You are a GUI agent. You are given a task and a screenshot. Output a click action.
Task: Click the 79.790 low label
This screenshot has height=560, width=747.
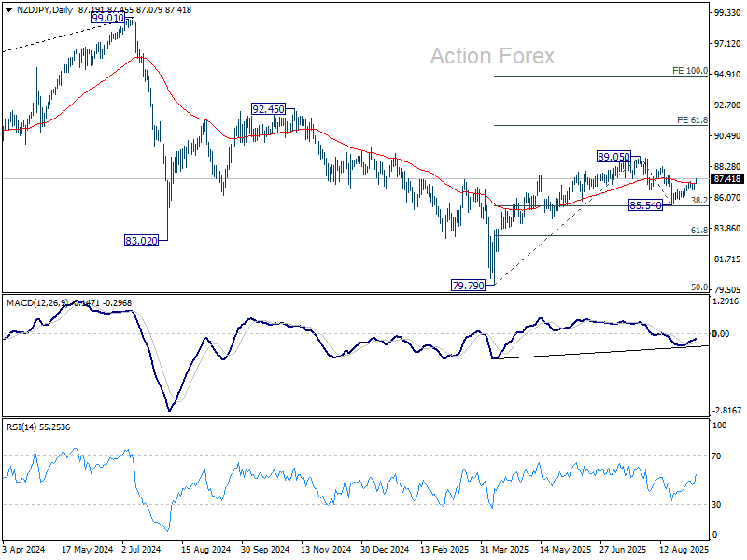pos(468,286)
